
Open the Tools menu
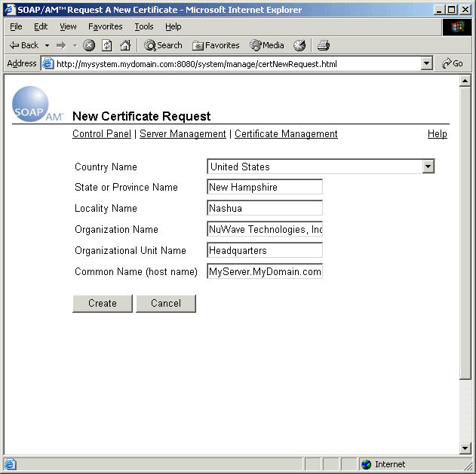click(143, 26)
